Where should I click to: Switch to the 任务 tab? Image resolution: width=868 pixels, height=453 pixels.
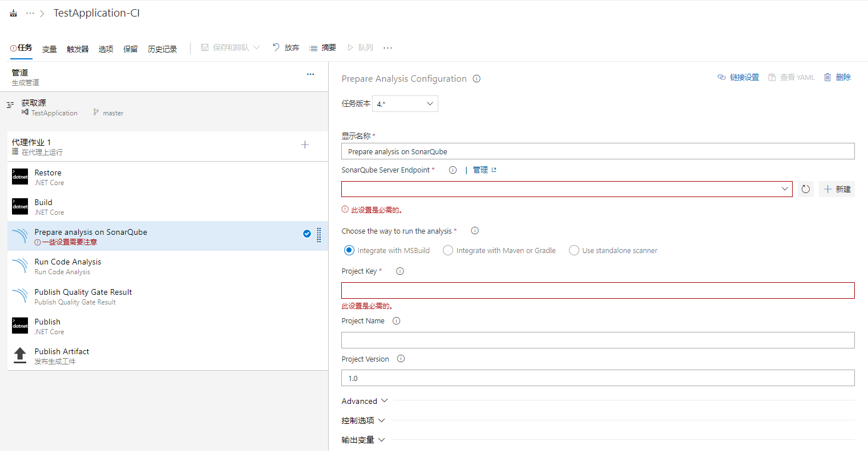point(21,48)
